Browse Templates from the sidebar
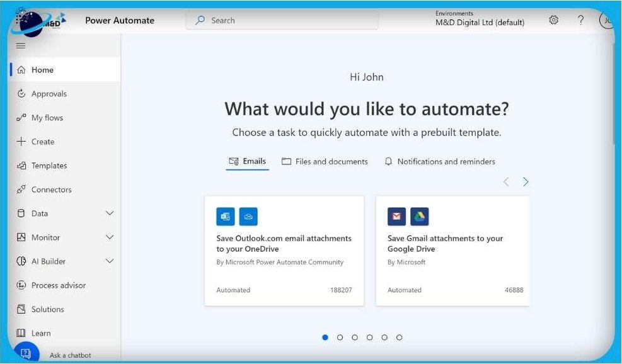The image size is (622, 364). click(49, 165)
